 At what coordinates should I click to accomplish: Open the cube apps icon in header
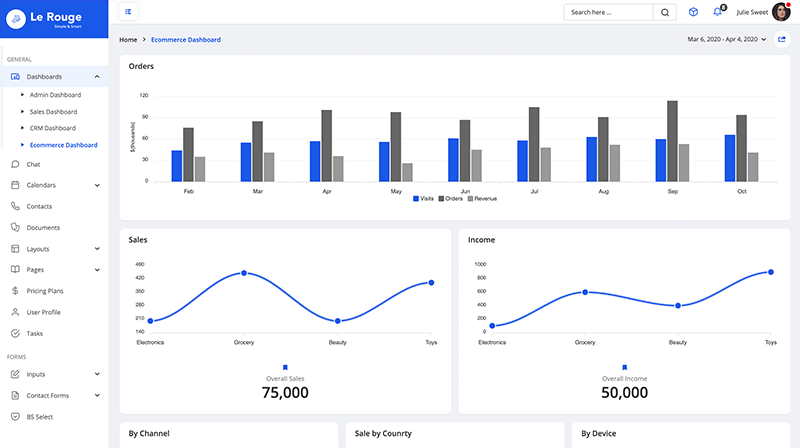tap(694, 12)
